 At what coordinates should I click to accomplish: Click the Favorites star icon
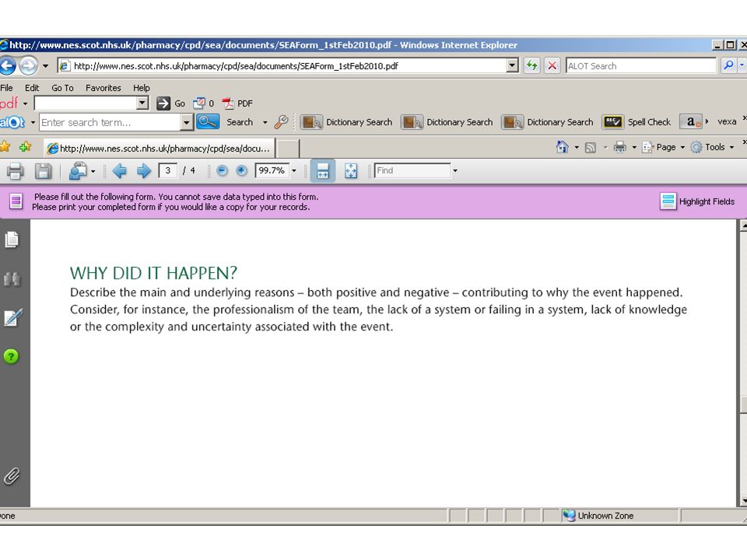pos(5,146)
